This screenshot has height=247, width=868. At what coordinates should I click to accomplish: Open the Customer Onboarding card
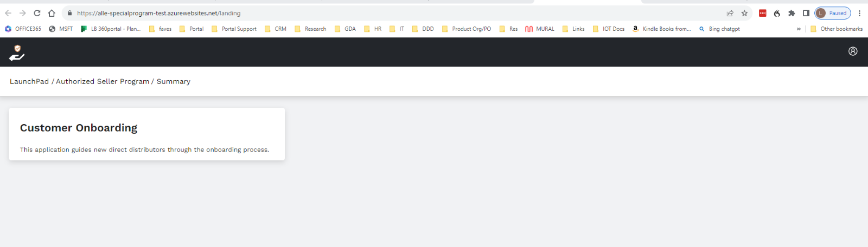[x=147, y=134]
